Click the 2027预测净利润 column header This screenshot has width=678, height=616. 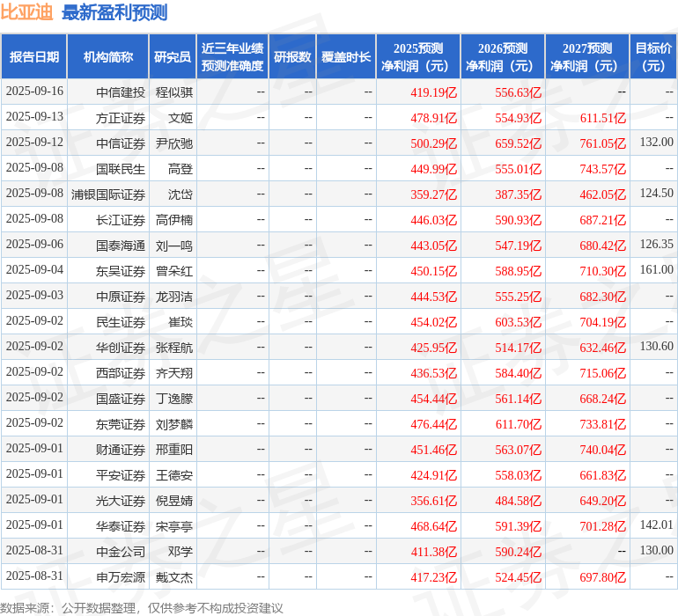tap(587, 56)
